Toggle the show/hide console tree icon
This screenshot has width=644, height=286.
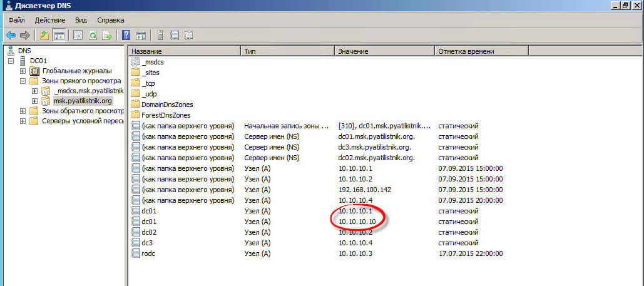click(x=59, y=35)
